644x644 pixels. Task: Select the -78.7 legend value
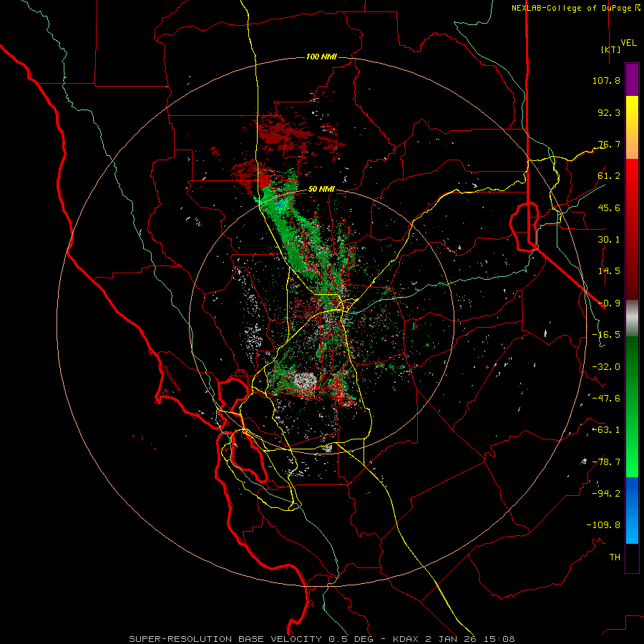pos(606,462)
